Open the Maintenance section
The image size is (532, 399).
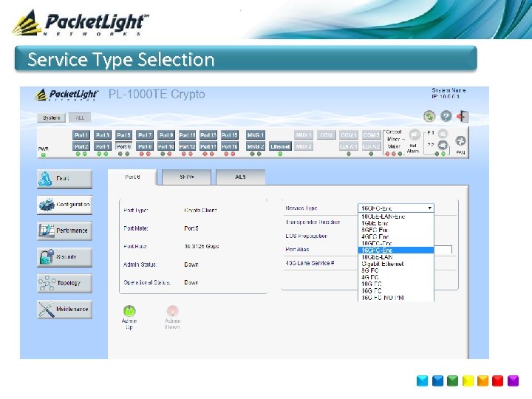tap(64, 309)
